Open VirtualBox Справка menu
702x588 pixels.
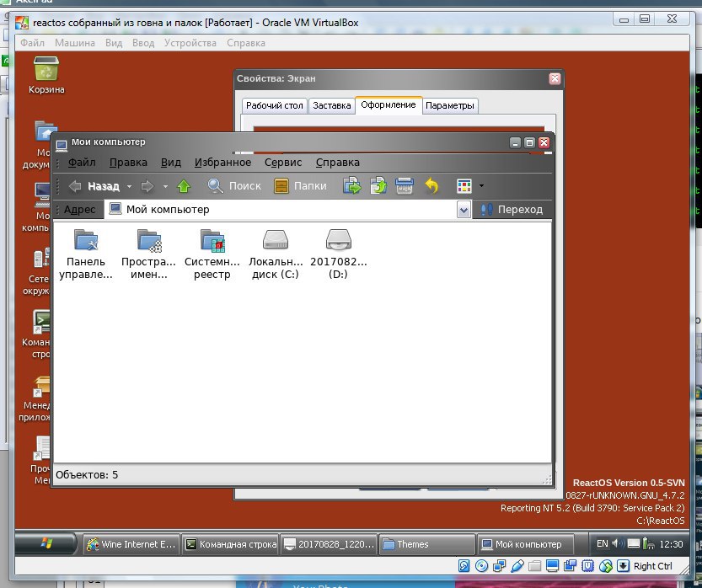246,43
